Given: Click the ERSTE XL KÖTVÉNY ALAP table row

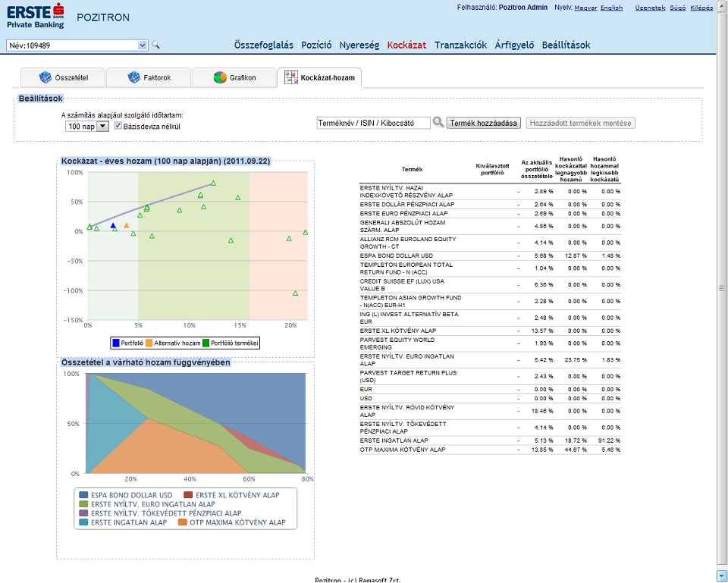Looking at the screenshot, I should coord(490,331).
